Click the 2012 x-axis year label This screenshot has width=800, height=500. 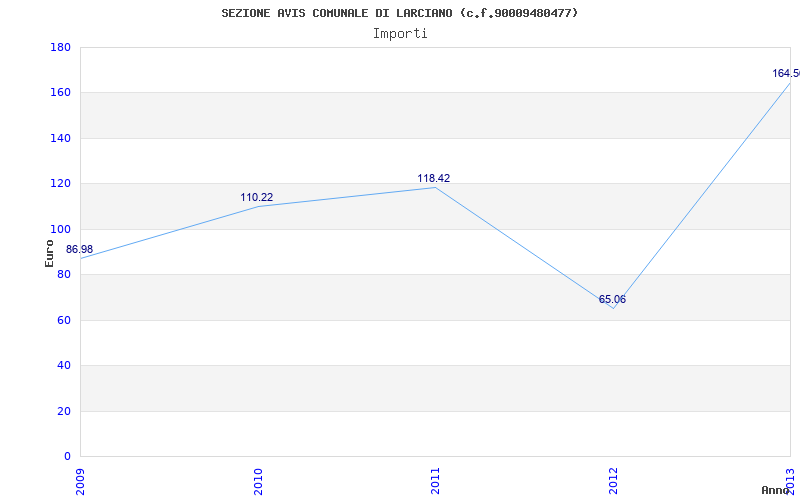click(x=613, y=481)
